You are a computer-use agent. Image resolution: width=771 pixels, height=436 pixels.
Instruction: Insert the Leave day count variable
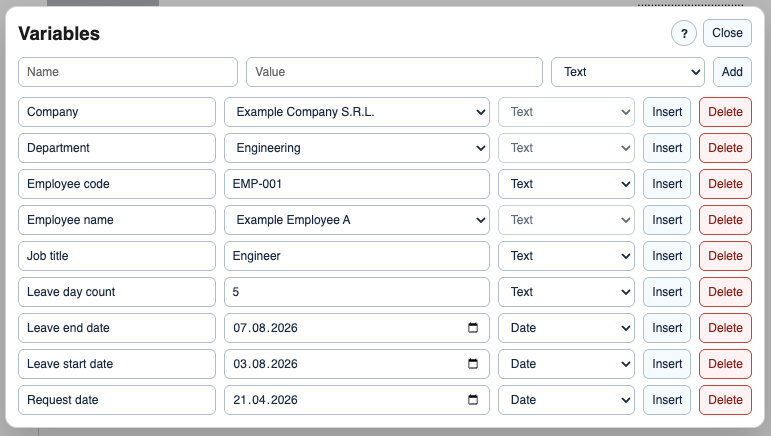click(667, 292)
